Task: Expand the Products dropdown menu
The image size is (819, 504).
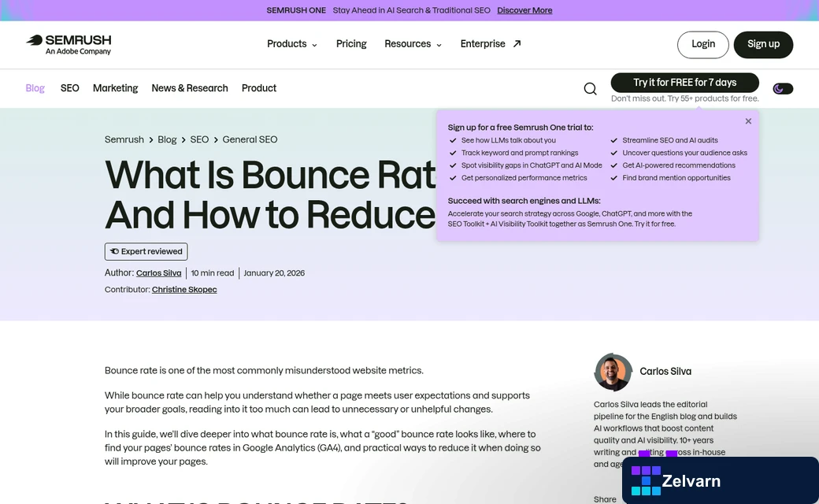Action: [292, 44]
